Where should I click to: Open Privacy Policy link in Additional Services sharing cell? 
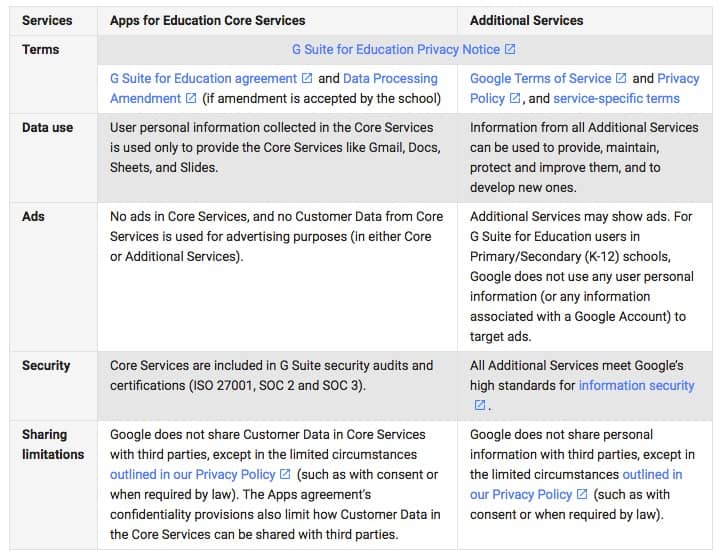tap(520, 494)
